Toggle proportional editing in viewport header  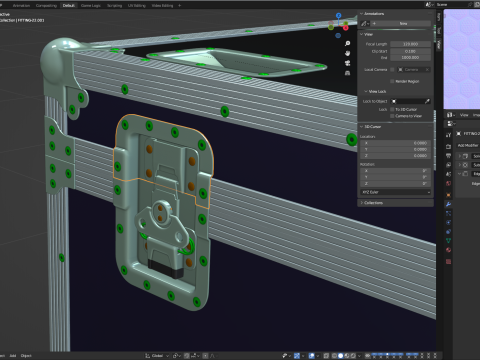pyautogui.click(x=205, y=356)
